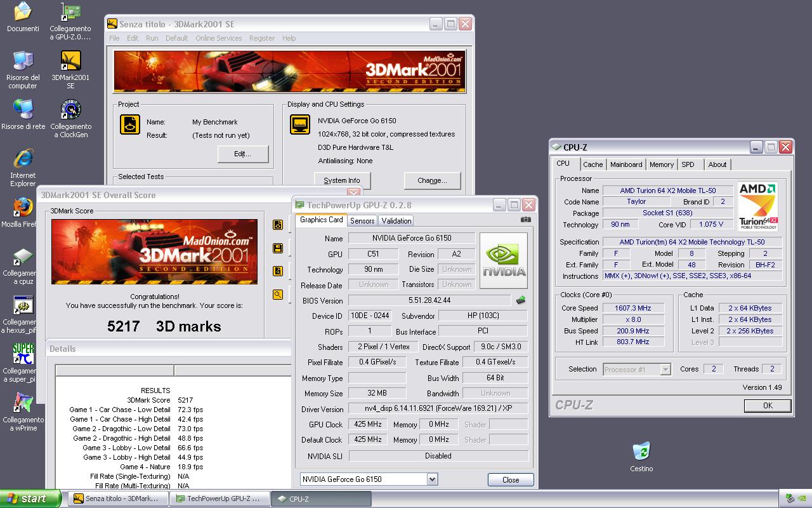
Task: Click the Subvendor HP (103C) field
Action: pyautogui.click(x=483, y=316)
